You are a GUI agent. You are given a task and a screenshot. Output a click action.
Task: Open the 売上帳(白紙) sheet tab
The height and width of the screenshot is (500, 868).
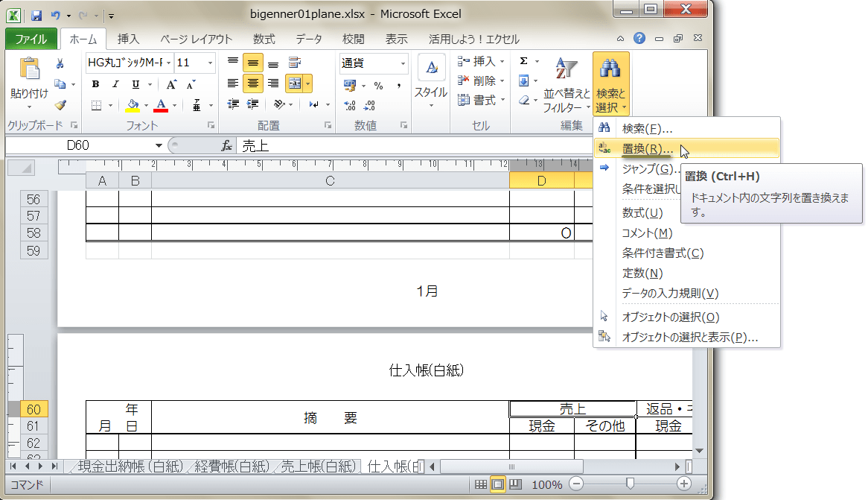click(x=318, y=466)
